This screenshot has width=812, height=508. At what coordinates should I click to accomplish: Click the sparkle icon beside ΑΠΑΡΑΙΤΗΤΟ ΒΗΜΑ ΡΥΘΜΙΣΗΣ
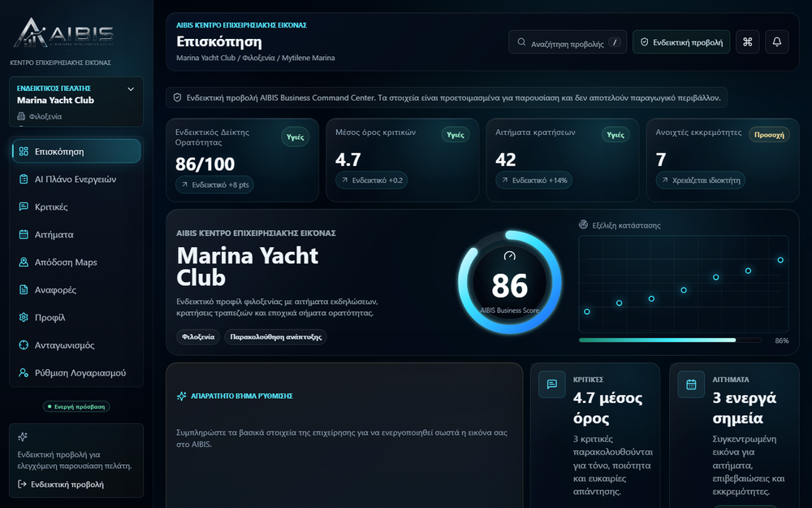click(181, 396)
